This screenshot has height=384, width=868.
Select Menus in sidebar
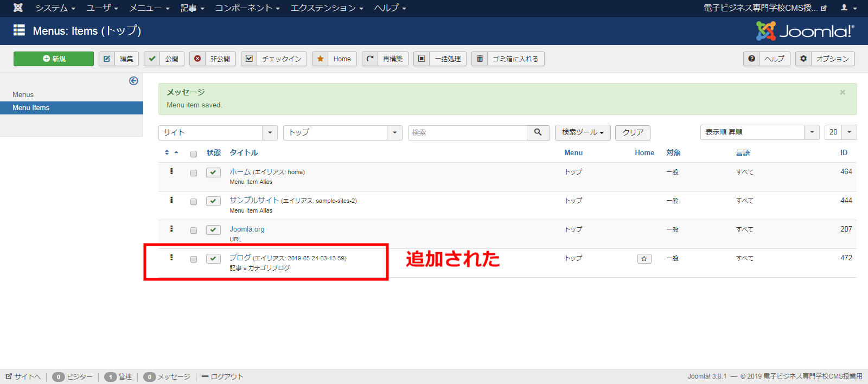pyautogui.click(x=23, y=94)
